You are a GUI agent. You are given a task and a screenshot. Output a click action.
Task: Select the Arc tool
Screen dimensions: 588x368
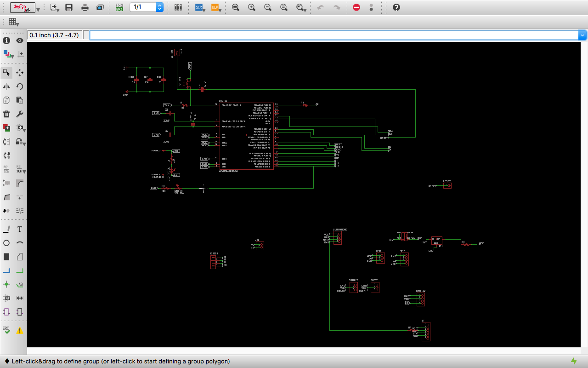click(20, 243)
